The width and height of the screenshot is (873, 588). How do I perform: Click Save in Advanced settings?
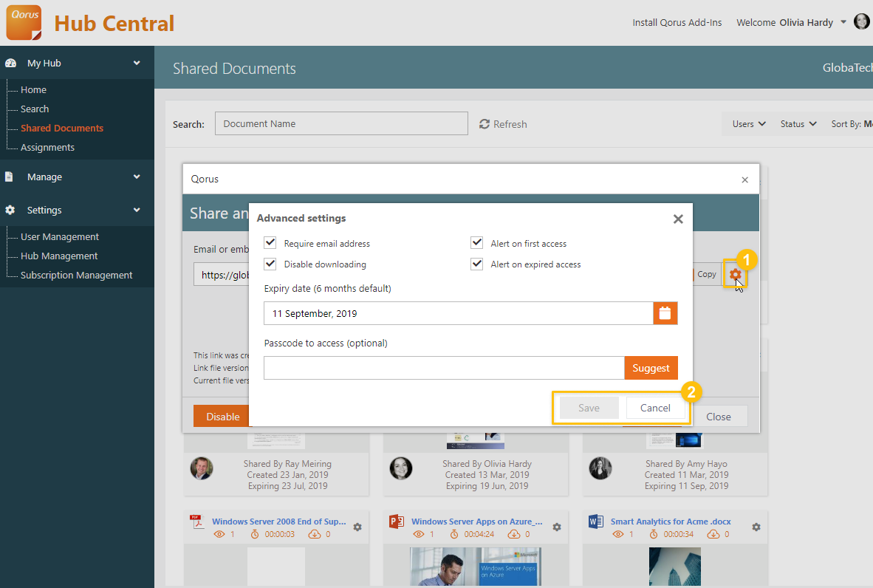589,408
